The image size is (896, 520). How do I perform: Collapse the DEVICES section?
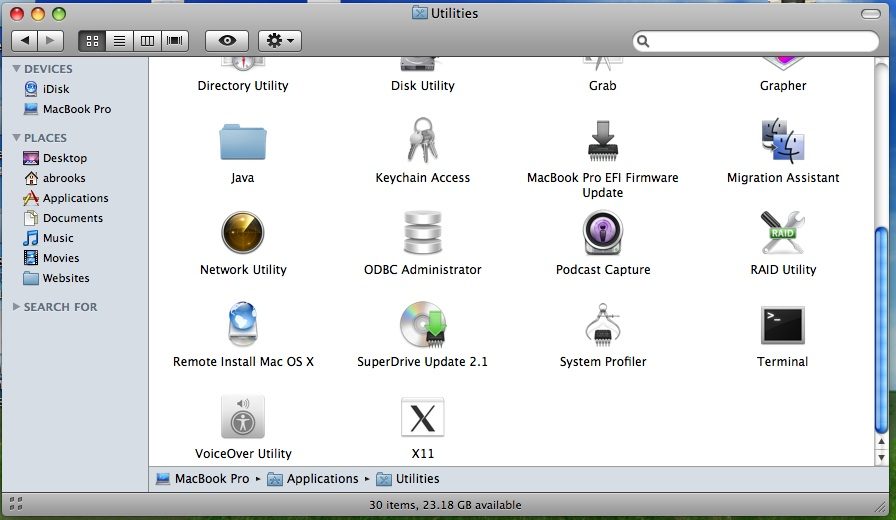(17, 69)
